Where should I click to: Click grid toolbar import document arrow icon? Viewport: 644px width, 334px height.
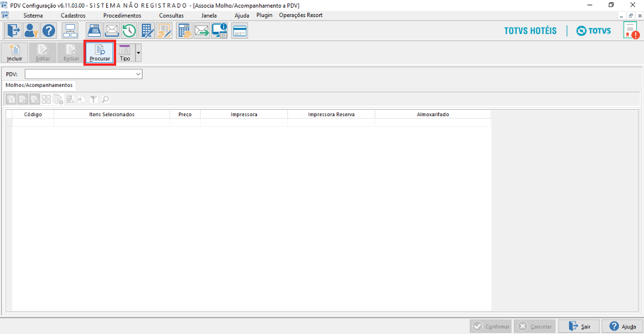(x=82, y=99)
